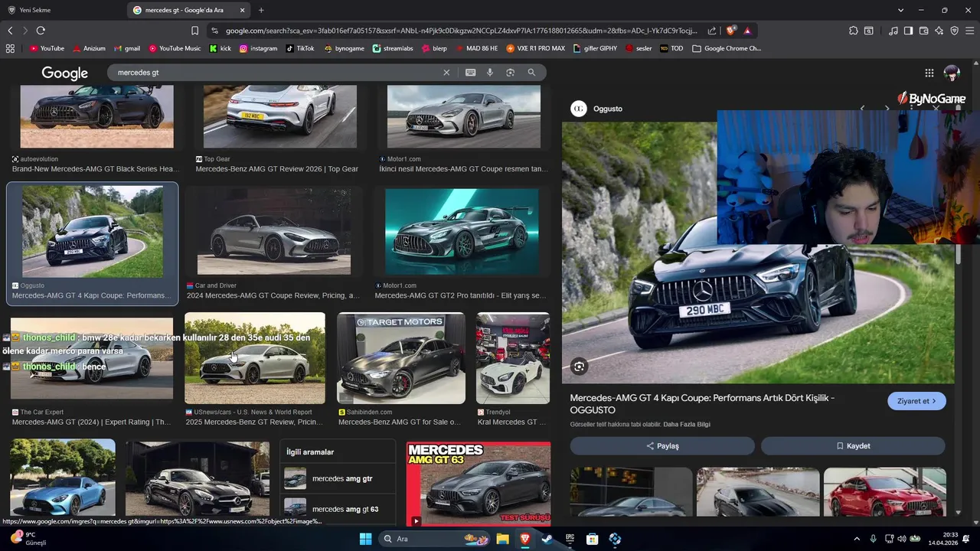Clear the Google search box with X
The width and height of the screenshot is (980, 551).
point(446,73)
